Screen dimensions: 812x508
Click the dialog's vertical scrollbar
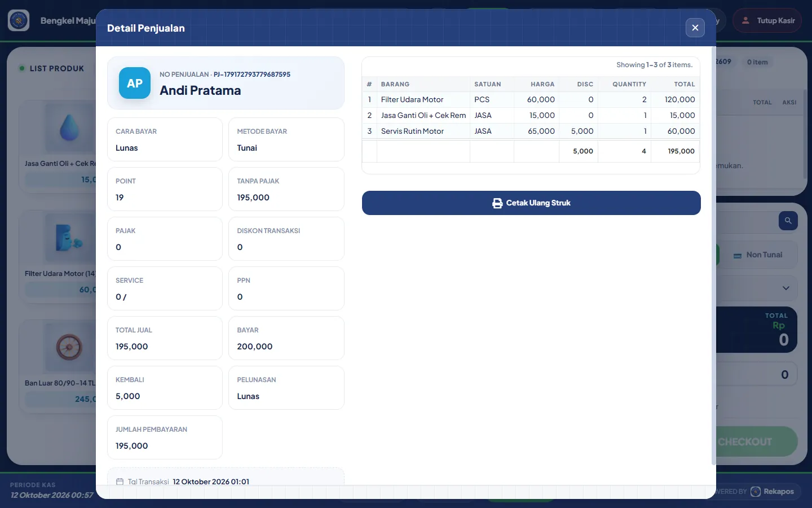[714, 256]
